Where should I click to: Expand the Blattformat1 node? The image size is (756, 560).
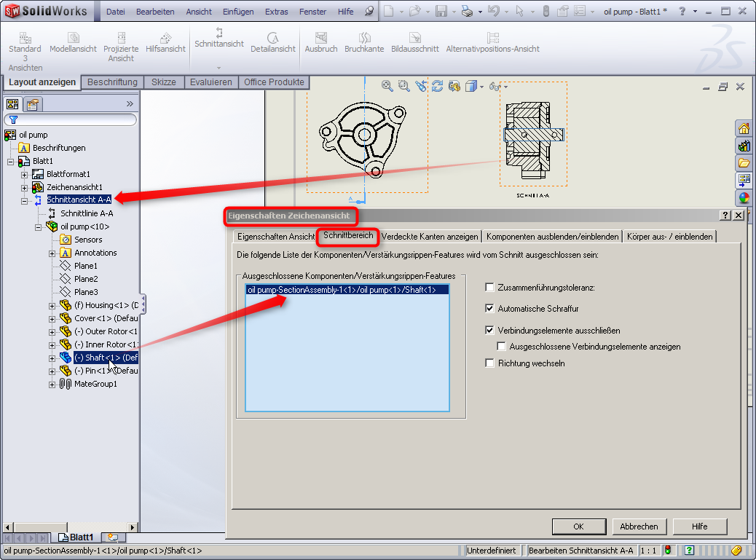pos(25,175)
